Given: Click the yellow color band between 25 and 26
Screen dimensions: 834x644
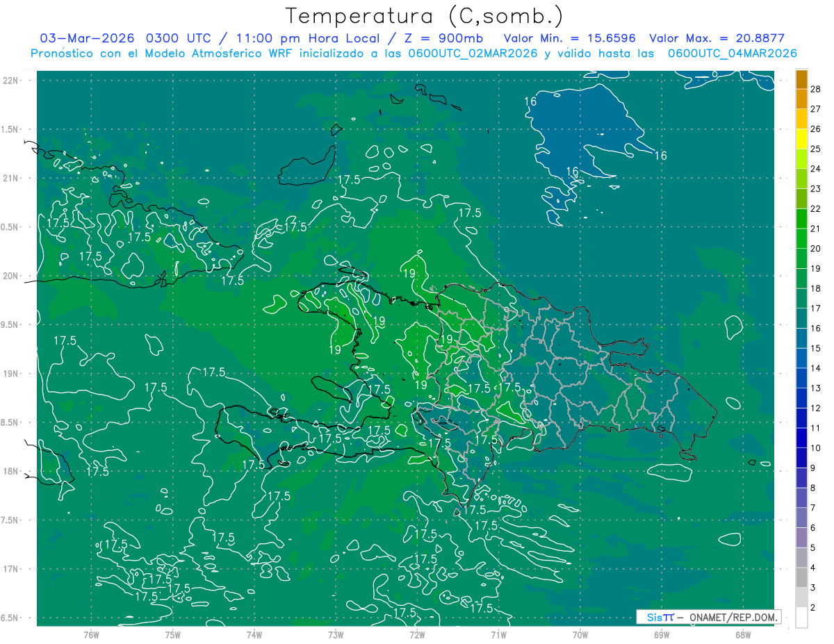Looking at the screenshot, I should click(801, 139).
